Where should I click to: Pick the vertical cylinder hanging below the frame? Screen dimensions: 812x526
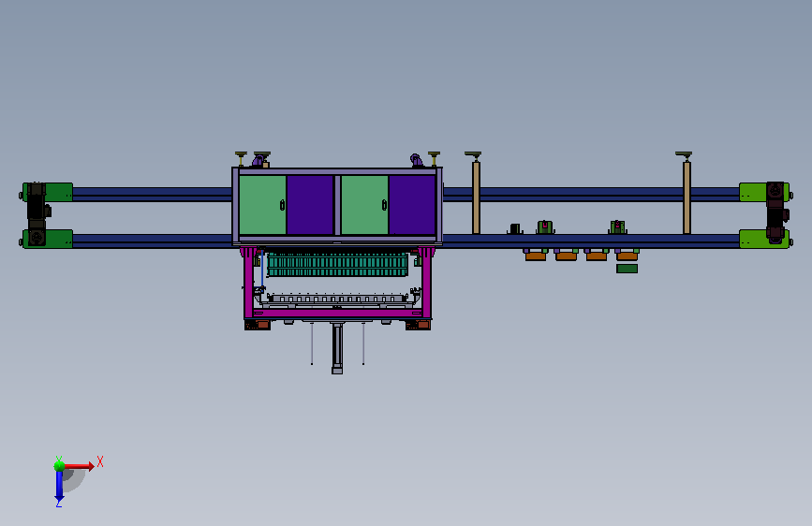click(337, 347)
